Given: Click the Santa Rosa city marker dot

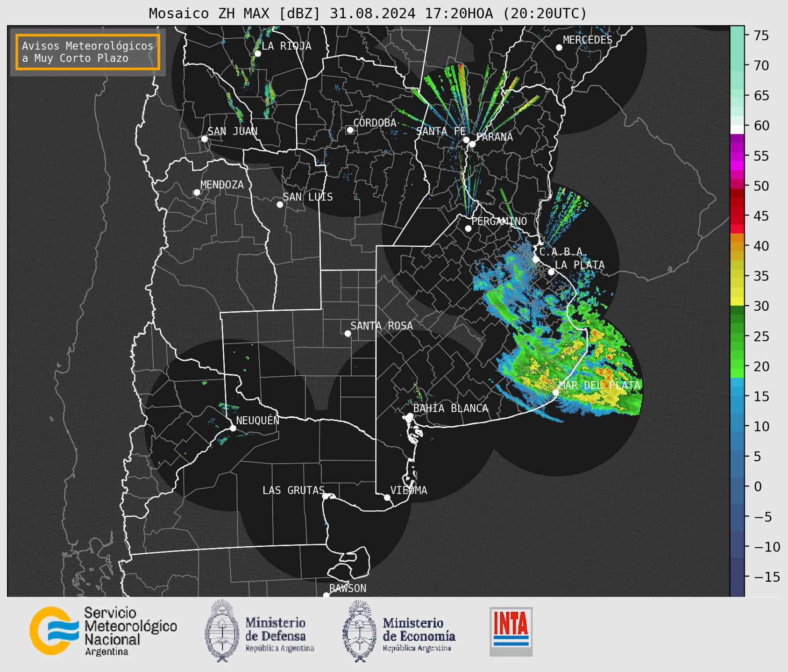Looking at the screenshot, I should [x=348, y=333].
